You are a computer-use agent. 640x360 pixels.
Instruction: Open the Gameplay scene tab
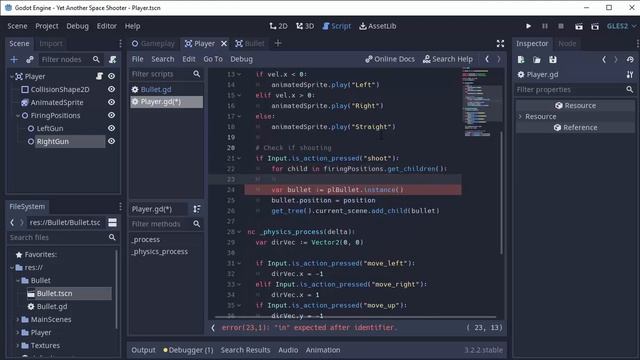153,44
